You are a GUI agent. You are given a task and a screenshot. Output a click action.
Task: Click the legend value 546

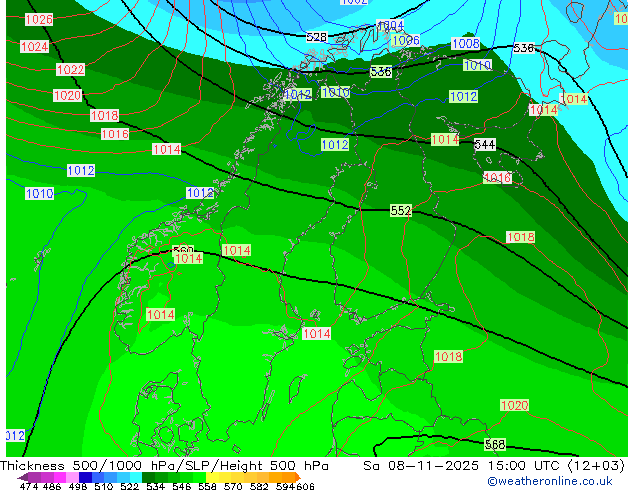point(181,486)
